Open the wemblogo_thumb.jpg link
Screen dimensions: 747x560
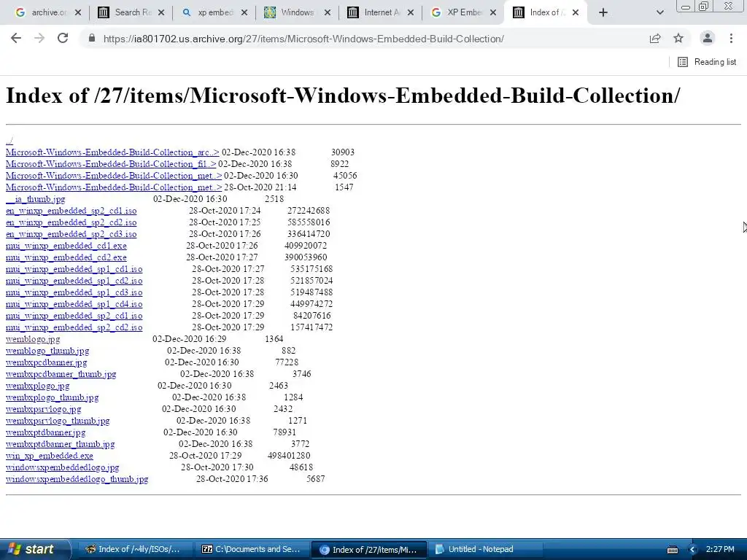coord(47,351)
